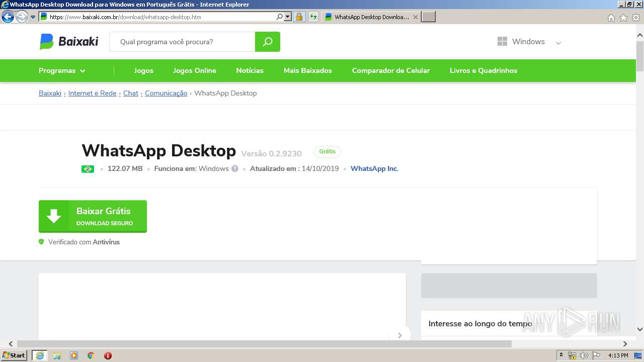The width and height of the screenshot is (644, 362).
Task: Open the Notícias menu item
Action: (250, 70)
